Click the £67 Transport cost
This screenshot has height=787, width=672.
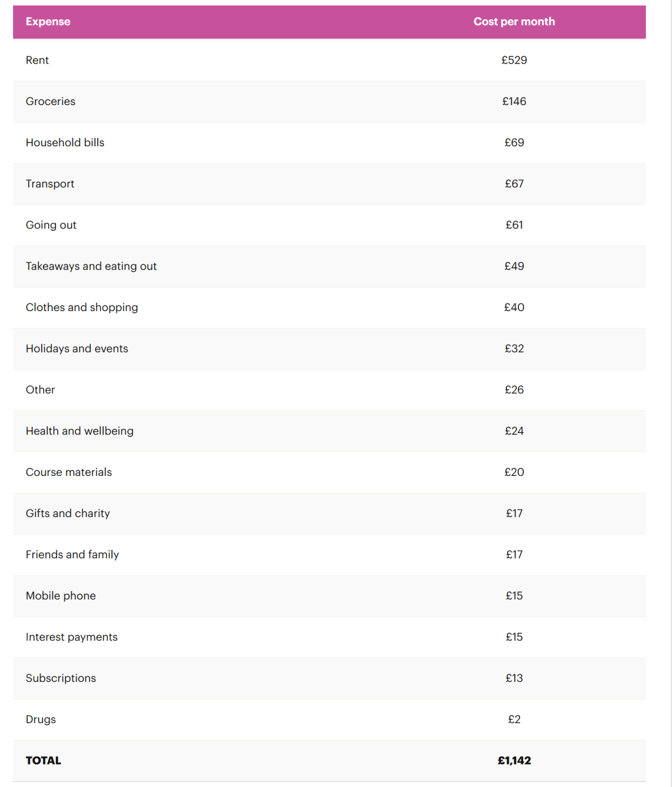click(x=514, y=184)
